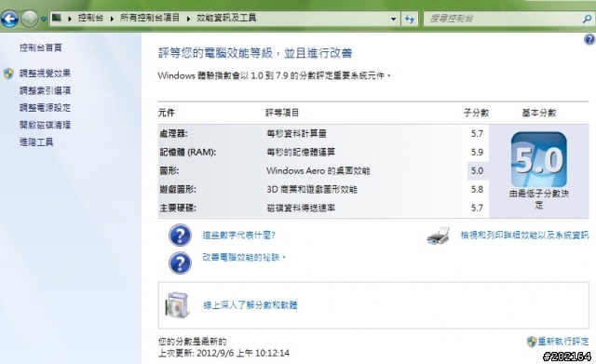Click the printer icon
This screenshot has height=364, width=596.
click(x=439, y=236)
